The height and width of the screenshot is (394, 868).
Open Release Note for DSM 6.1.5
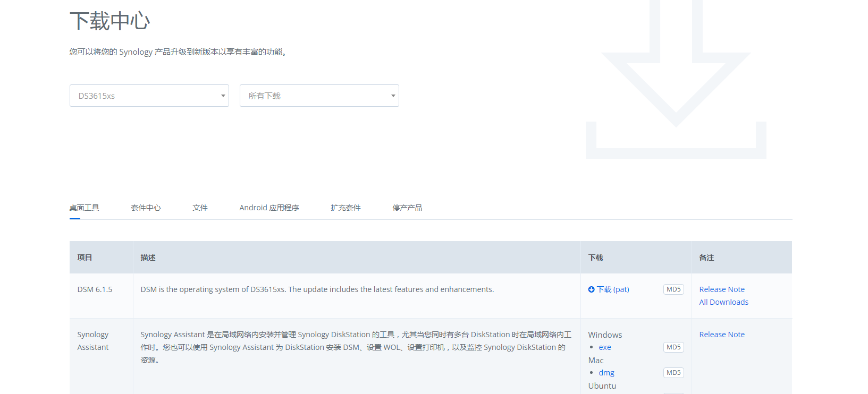point(722,289)
